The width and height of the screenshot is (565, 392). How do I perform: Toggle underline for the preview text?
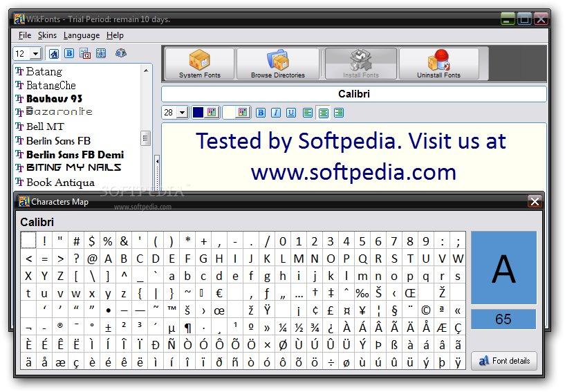pos(291,113)
